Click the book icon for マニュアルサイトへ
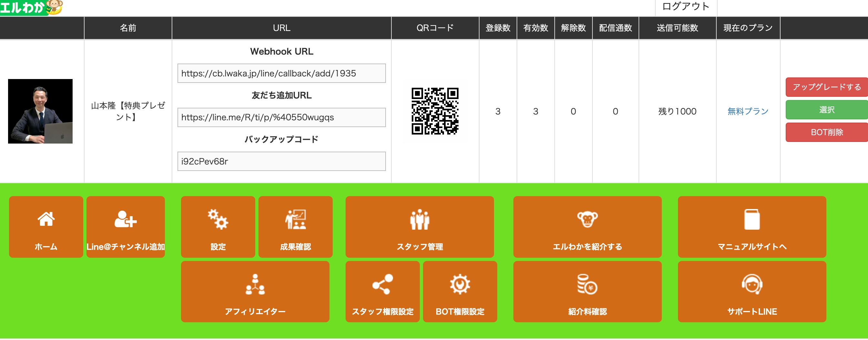 [752, 219]
